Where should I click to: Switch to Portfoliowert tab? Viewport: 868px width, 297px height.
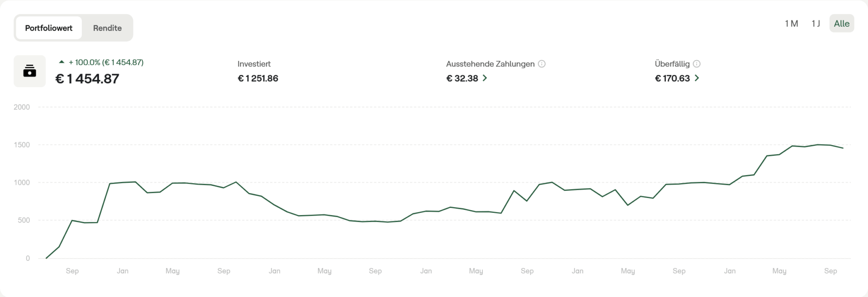(x=49, y=28)
